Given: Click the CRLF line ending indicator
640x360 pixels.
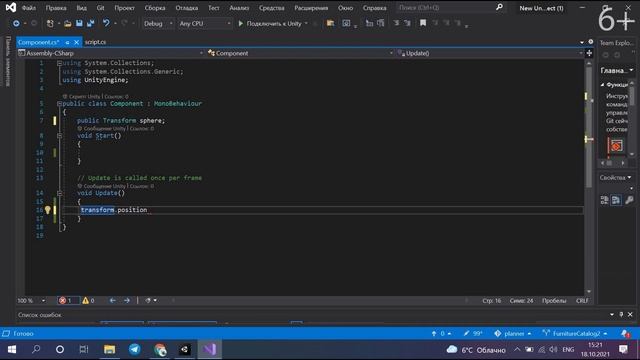Looking at the screenshot, I should coord(582,300).
